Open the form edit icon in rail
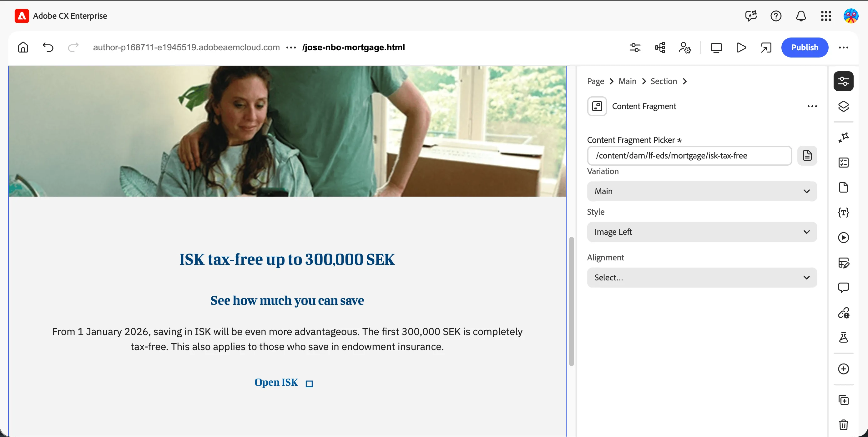Screen dimensions: 868x437 [843, 263]
